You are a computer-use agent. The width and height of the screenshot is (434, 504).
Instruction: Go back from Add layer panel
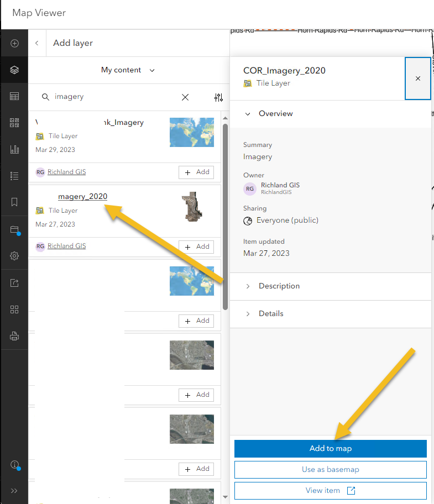click(x=37, y=43)
